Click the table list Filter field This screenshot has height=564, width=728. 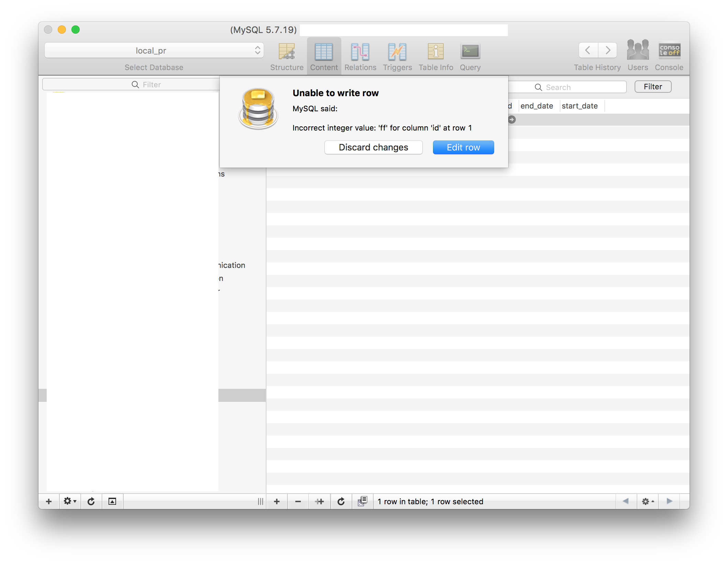coord(130,84)
